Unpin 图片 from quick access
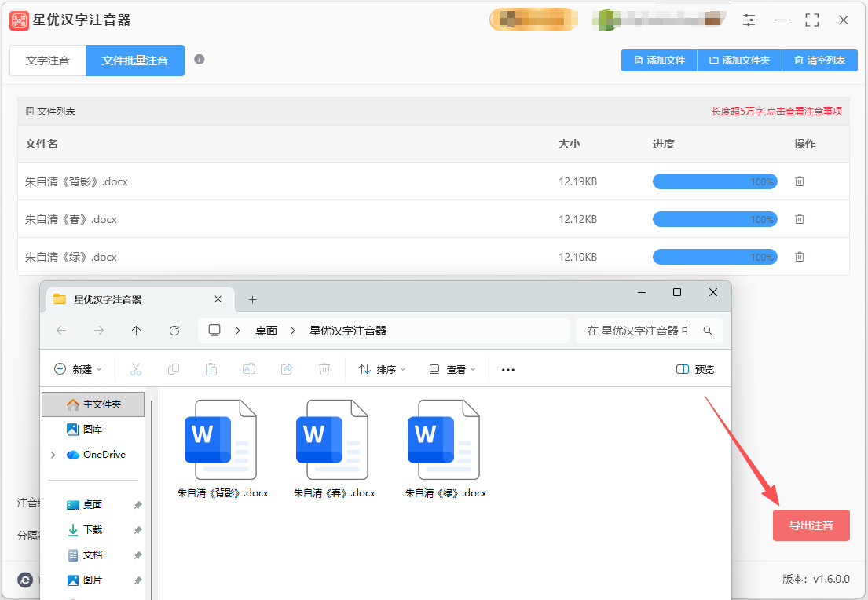868x600 pixels. (x=137, y=580)
